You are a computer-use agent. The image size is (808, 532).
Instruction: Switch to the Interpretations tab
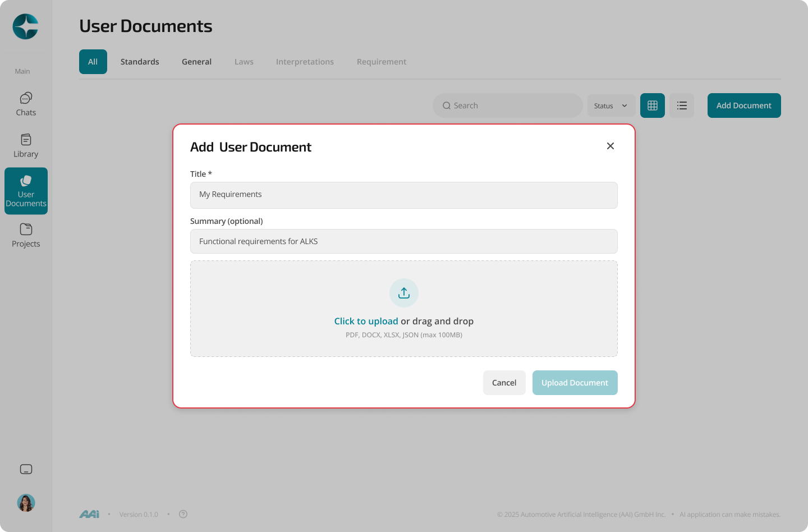coord(305,62)
